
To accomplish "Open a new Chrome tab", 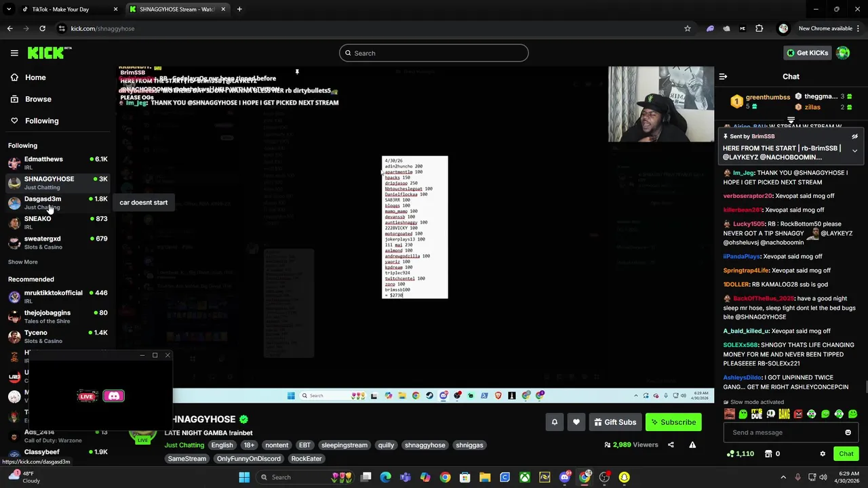I will [x=239, y=9].
